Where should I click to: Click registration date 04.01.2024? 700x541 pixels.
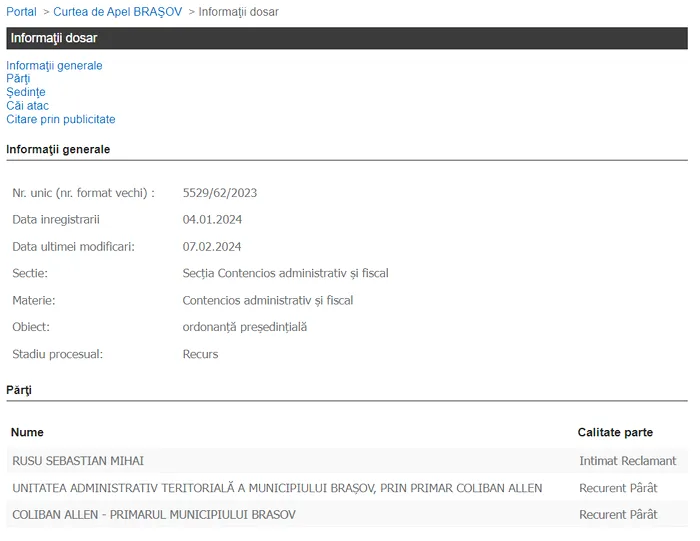pyautogui.click(x=212, y=220)
